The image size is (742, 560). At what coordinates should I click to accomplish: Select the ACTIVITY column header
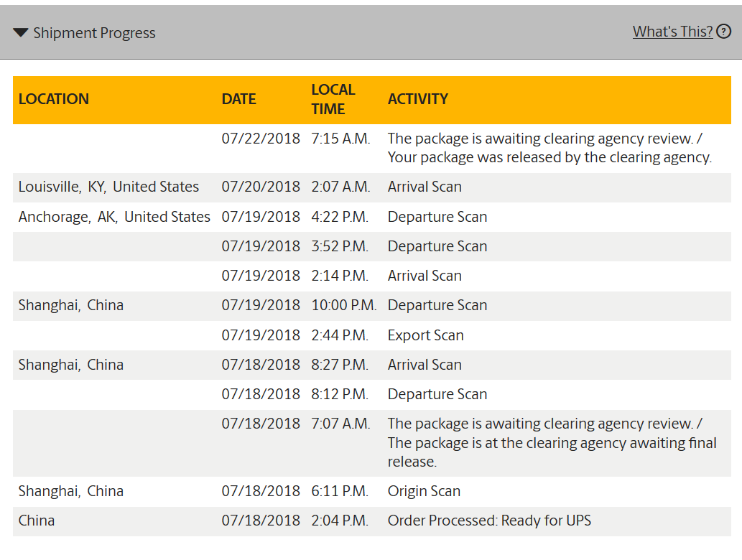pos(418,99)
